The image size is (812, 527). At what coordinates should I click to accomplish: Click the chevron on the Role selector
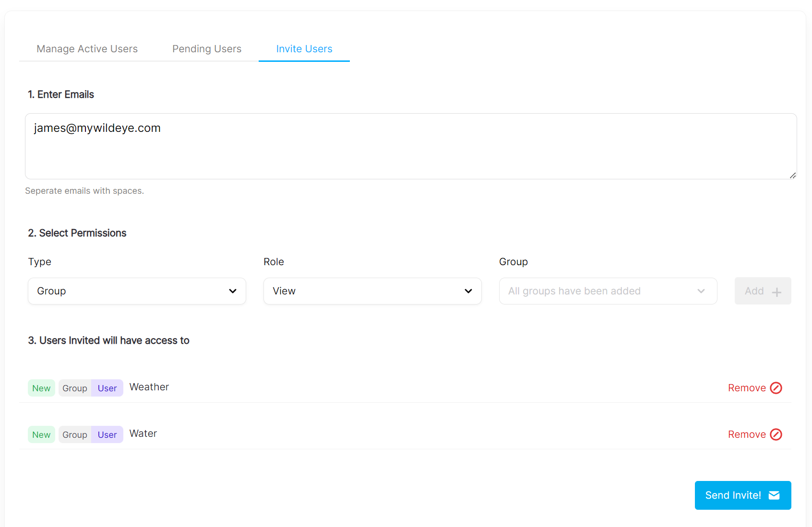click(468, 291)
